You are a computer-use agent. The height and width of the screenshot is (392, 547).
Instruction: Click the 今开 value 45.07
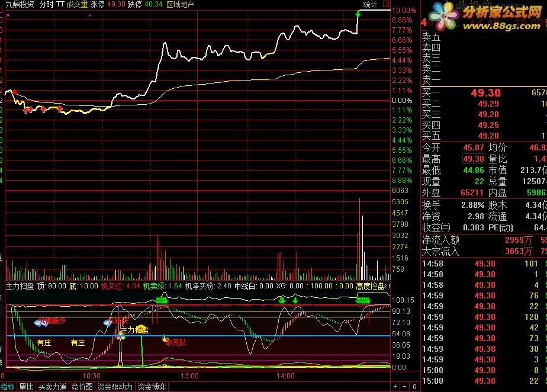[x=474, y=147]
